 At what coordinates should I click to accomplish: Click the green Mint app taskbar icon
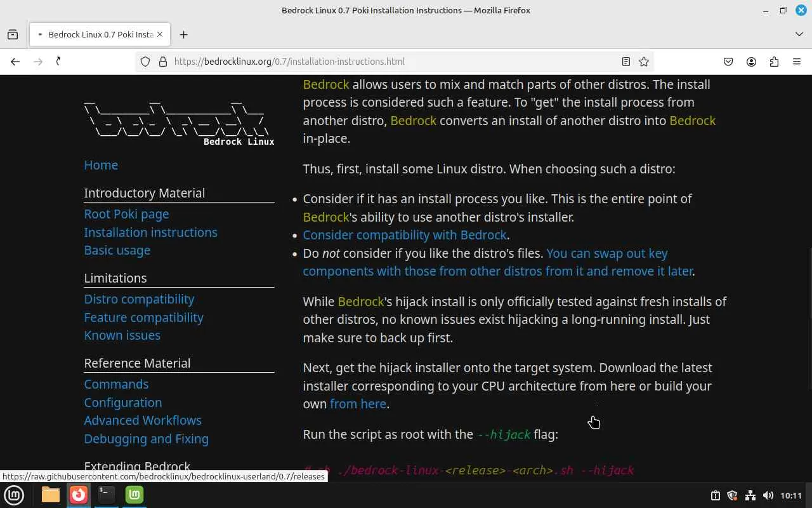coord(134,495)
